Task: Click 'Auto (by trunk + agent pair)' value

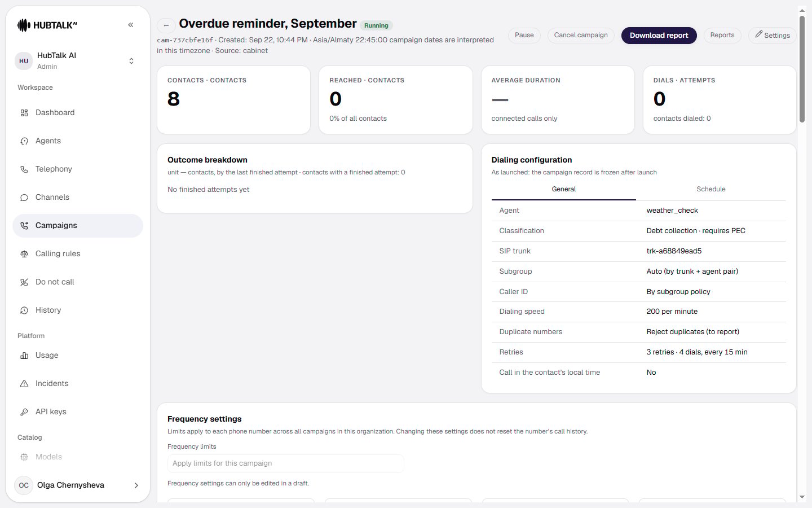Action: (x=692, y=271)
